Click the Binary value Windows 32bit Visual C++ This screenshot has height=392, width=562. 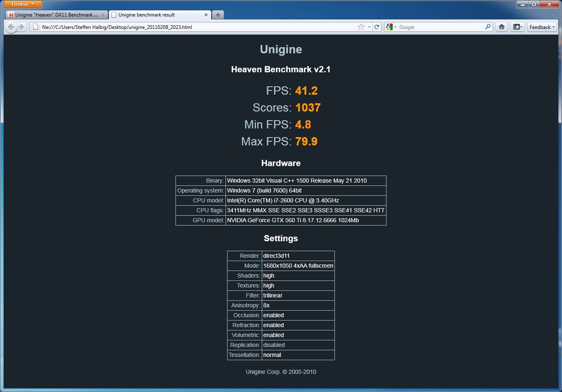(x=306, y=181)
